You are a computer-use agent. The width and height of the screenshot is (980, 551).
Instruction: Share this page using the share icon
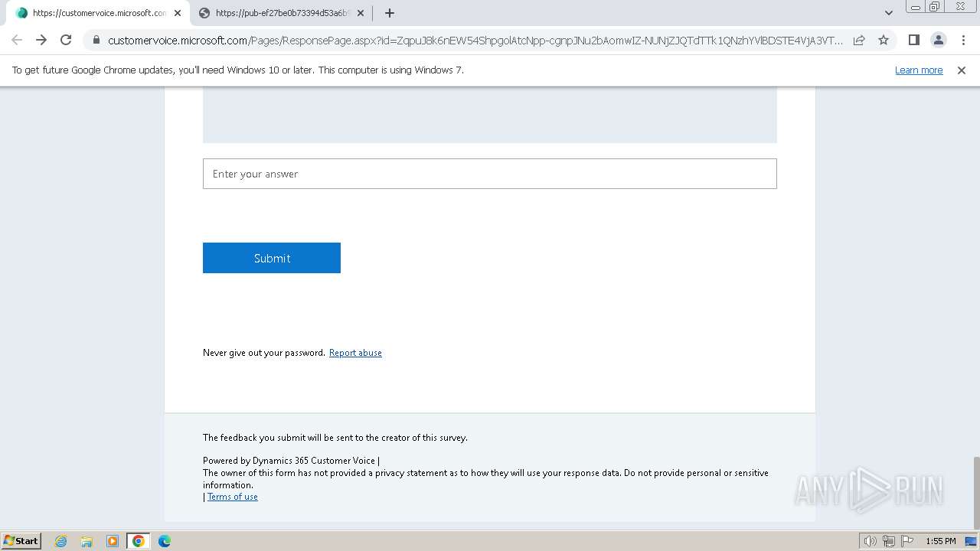tap(859, 40)
